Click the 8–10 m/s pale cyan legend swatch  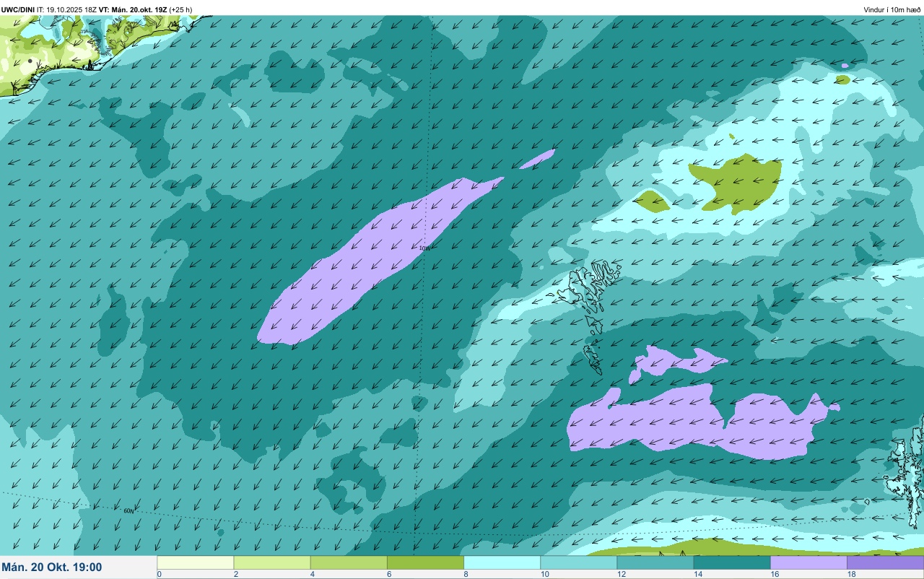tap(502, 562)
